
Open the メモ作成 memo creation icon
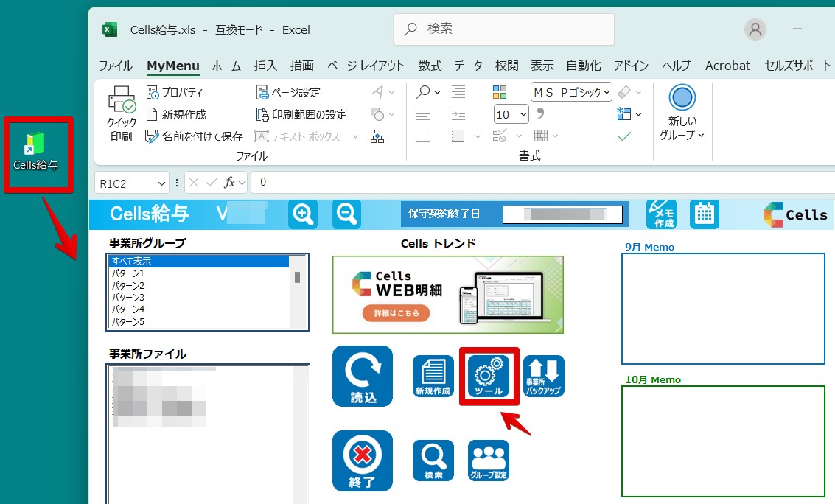(661, 214)
